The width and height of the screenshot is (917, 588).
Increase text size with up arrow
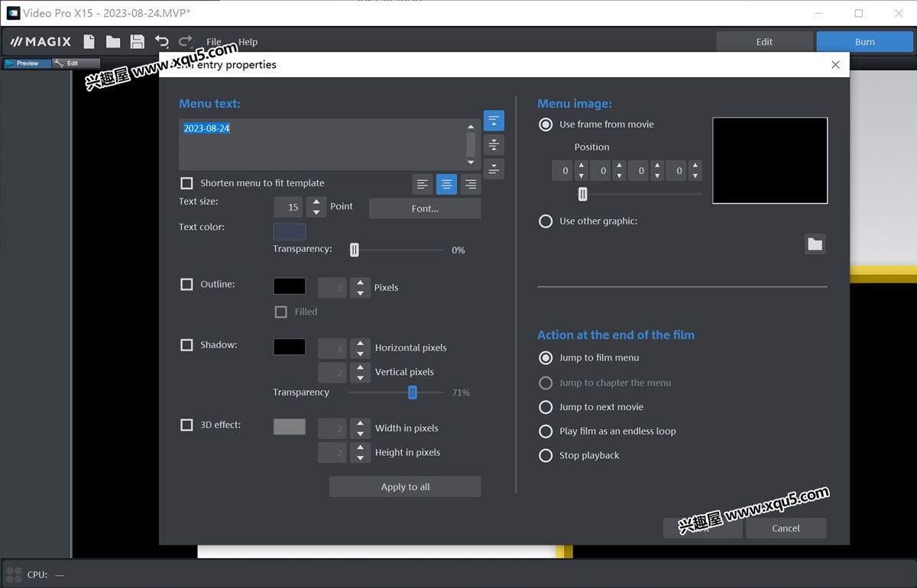pyautogui.click(x=316, y=202)
